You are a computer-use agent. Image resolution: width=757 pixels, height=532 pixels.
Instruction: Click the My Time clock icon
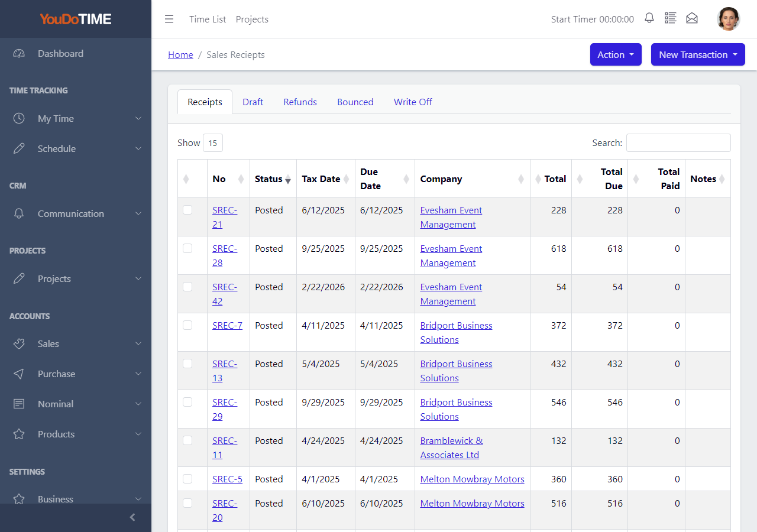pyautogui.click(x=19, y=118)
